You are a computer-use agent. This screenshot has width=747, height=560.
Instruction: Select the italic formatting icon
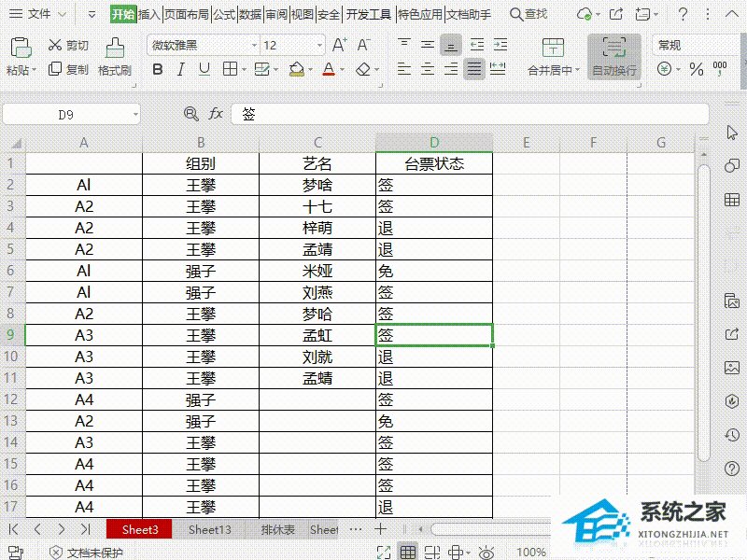tap(180, 68)
